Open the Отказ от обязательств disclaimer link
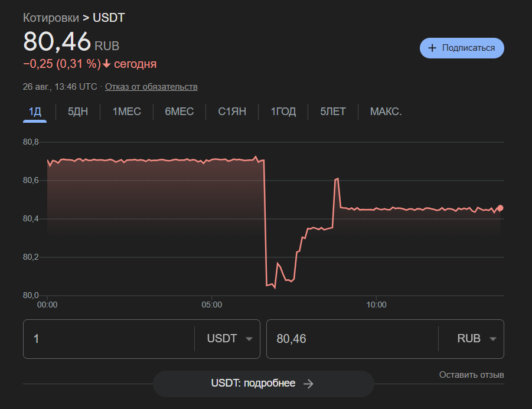Screen dimensions: 532x409 coord(151,87)
